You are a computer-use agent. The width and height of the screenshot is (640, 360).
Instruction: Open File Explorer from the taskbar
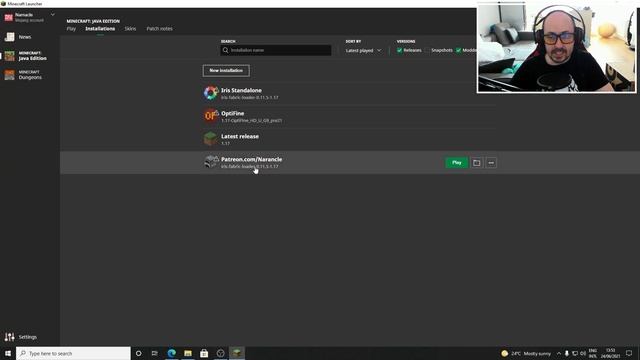click(188, 353)
